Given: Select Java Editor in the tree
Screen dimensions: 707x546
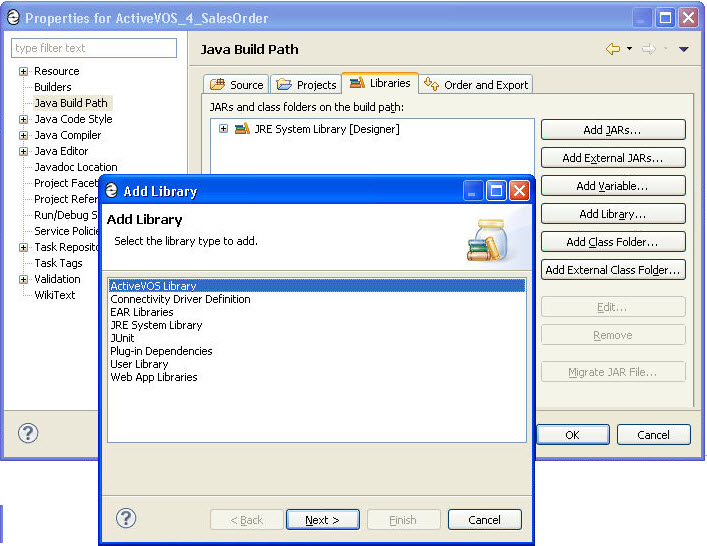Looking at the screenshot, I should coord(61,151).
